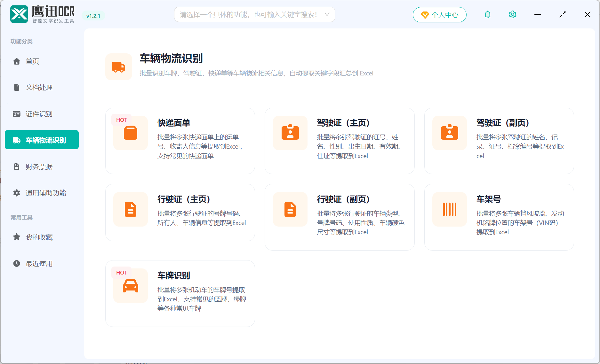Click HOT badge on 快递面单 card
The height and width of the screenshot is (364, 600).
(x=121, y=120)
